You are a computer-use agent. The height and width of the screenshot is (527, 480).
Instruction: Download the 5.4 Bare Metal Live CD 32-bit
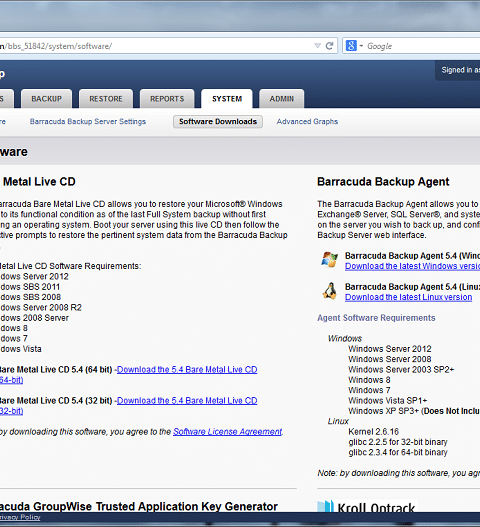pyautogui.click(x=187, y=401)
